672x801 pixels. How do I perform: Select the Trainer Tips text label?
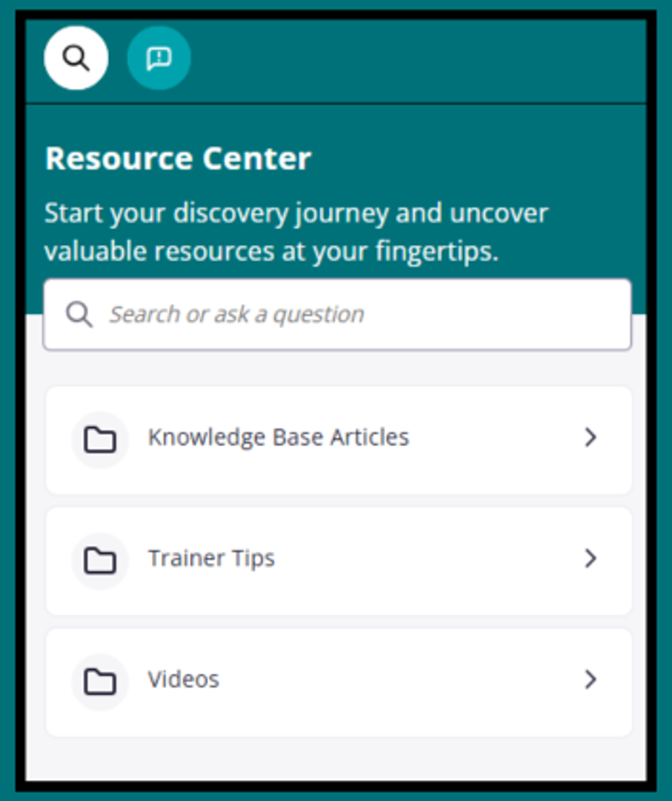point(211,558)
